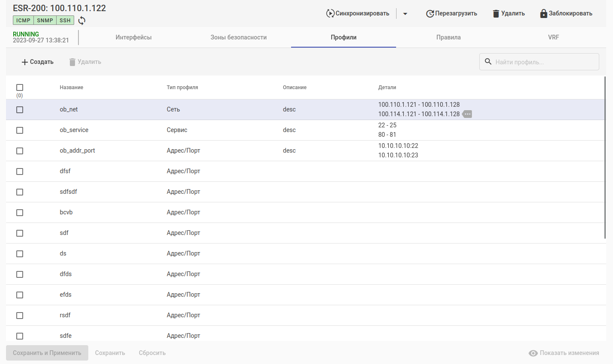Show more details tag for ob_net

coord(467,114)
